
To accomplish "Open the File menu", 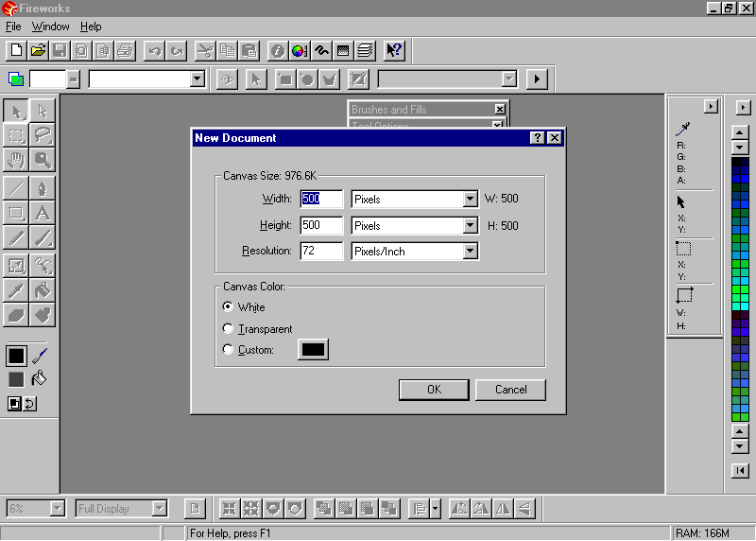I will click(13, 26).
